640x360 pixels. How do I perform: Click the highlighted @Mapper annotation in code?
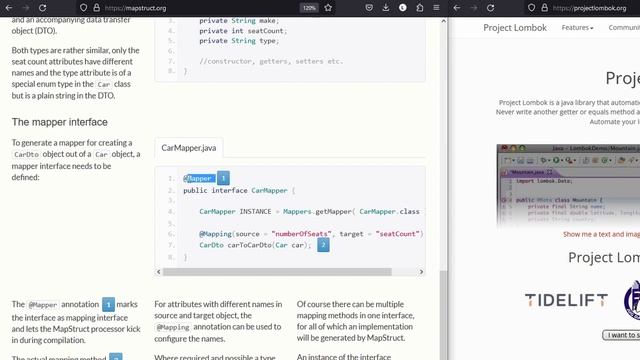click(199, 178)
